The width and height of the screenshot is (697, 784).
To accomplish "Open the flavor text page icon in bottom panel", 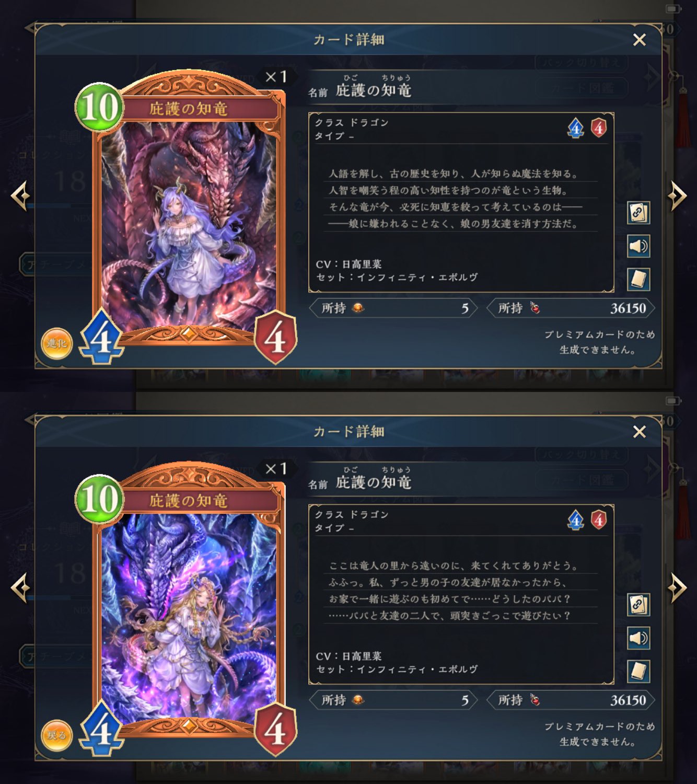I will (638, 672).
